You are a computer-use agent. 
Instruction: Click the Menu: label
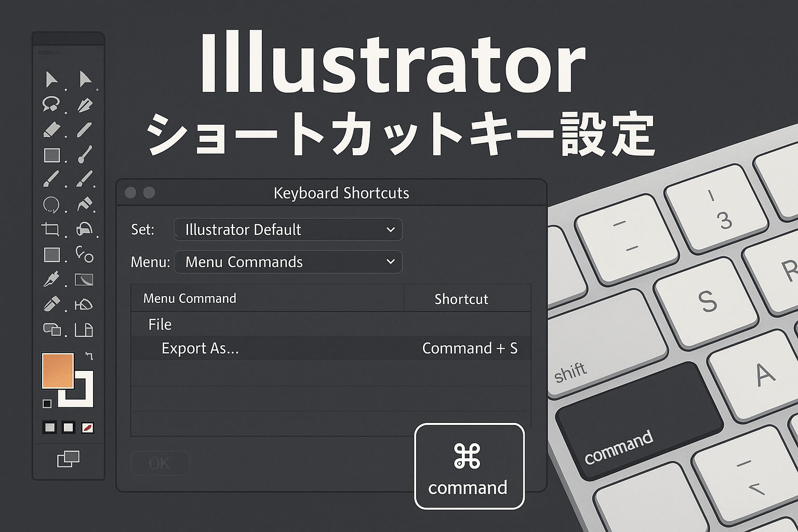pos(150,262)
